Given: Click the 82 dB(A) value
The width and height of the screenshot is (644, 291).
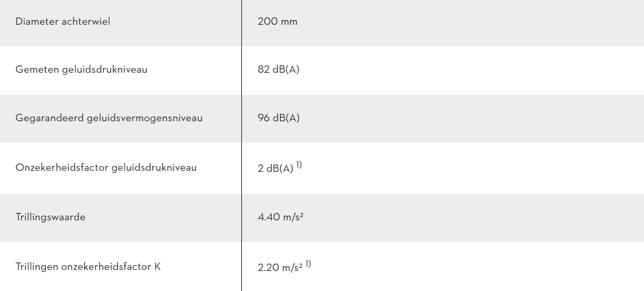Looking at the screenshot, I should pyautogui.click(x=279, y=70).
